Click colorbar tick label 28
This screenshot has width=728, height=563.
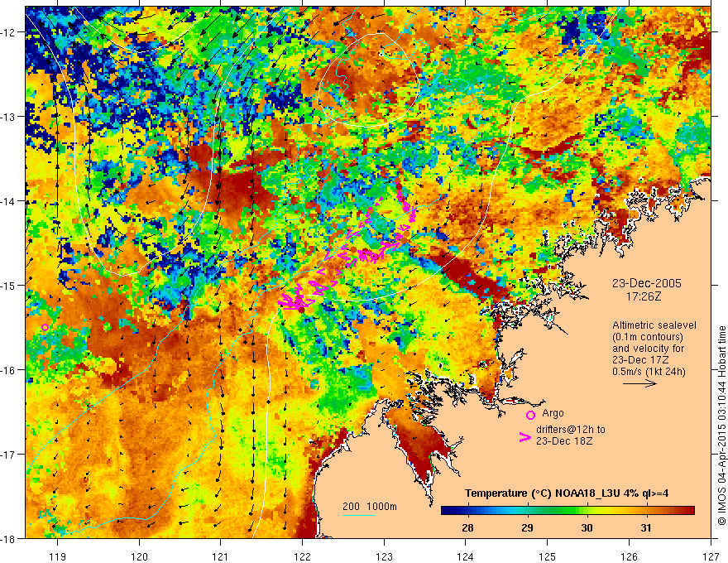[x=468, y=527]
